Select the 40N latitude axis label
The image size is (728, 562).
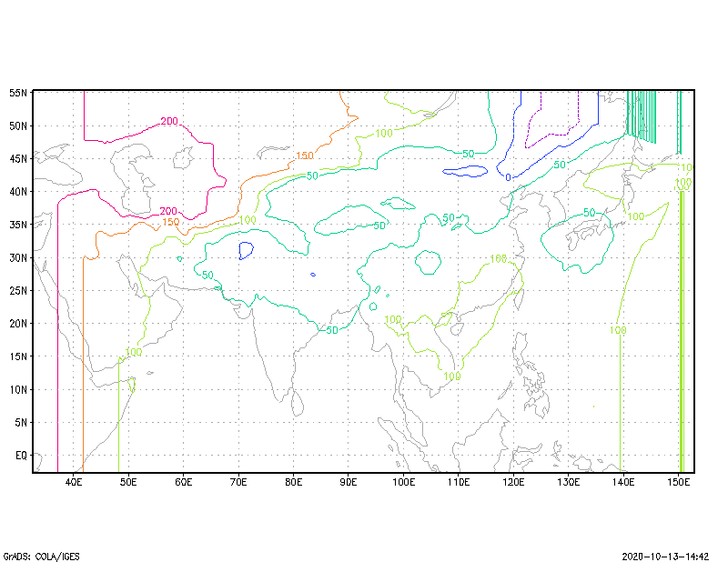[x=18, y=192]
